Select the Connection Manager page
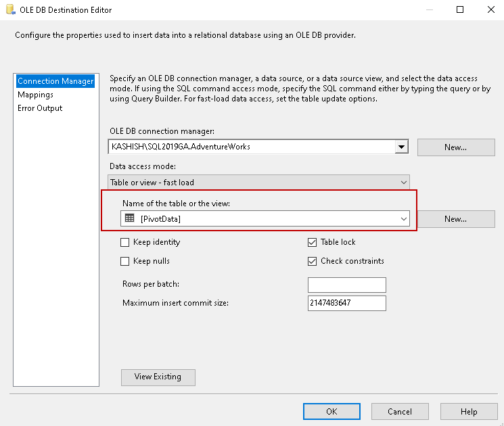The width and height of the screenshot is (504, 426). tap(55, 81)
